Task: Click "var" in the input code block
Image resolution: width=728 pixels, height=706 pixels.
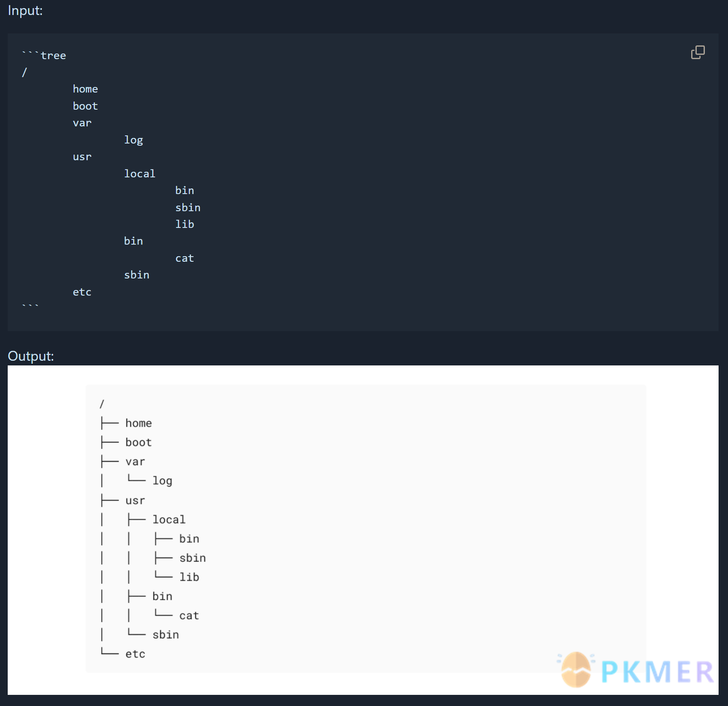Action: [82, 123]
